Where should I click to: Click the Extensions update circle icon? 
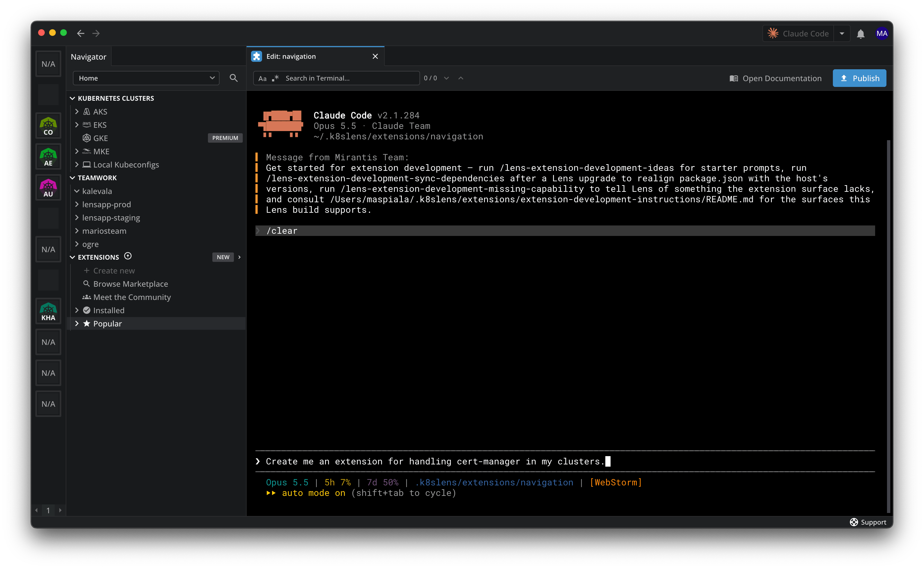coord(128,256)
